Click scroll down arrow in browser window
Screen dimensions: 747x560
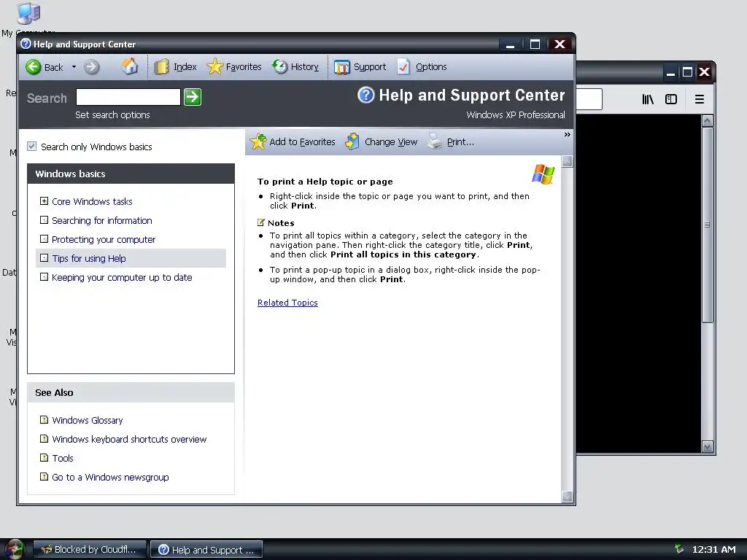tap(707, 447)
